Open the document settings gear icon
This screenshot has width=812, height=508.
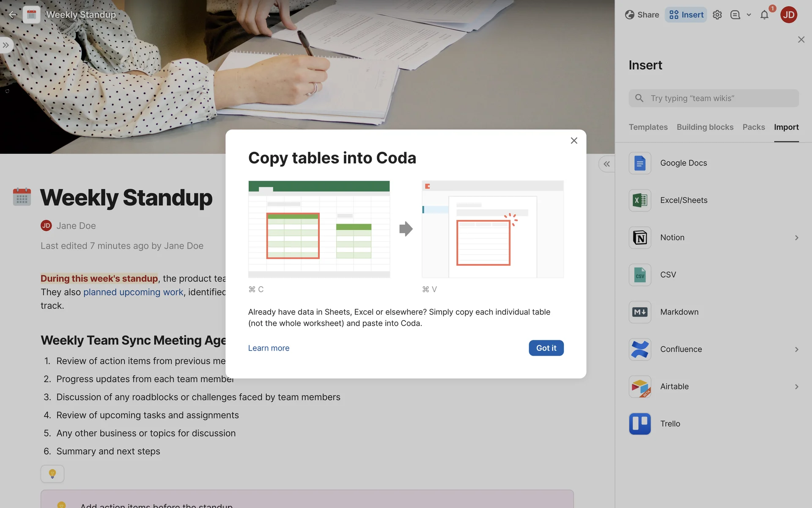pyautogui.click(x=717, y=15)
